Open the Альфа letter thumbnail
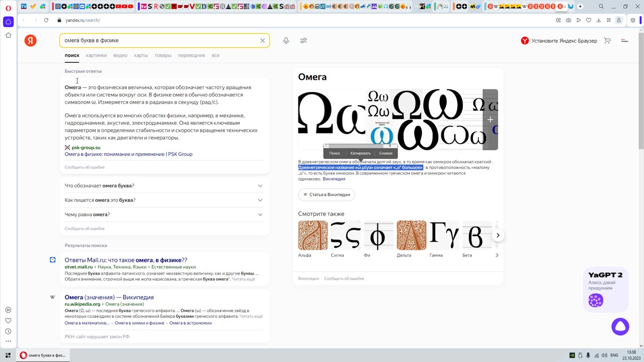Viewport: 644px width, 362px height. pyautogui.click(x=312, y=235)
